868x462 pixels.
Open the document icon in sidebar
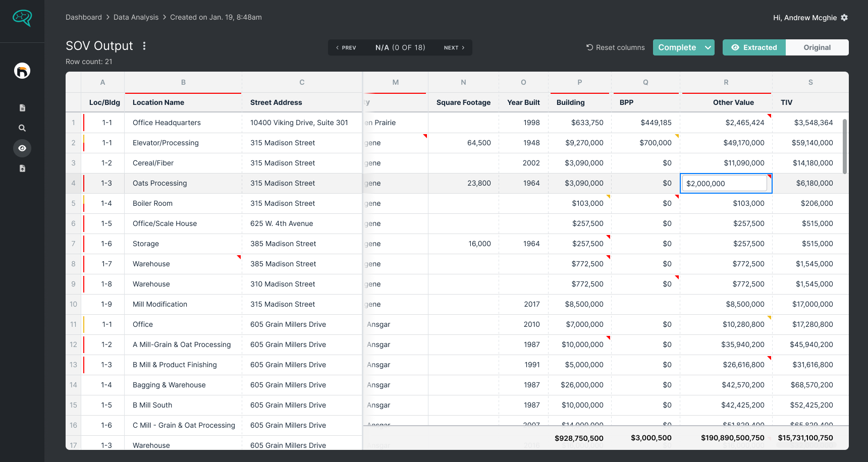click(22, 108)
